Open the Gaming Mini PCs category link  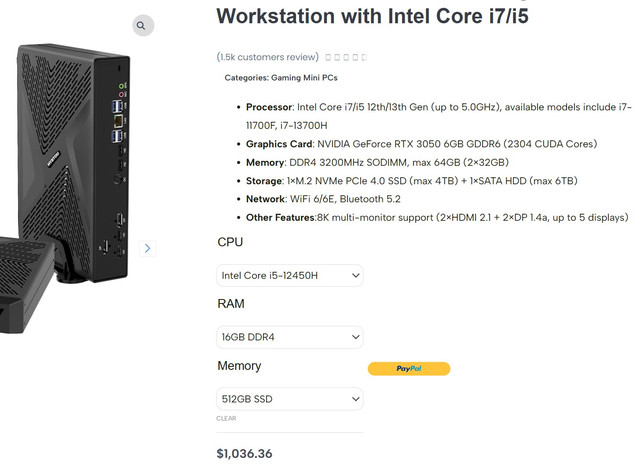[304, 78]
